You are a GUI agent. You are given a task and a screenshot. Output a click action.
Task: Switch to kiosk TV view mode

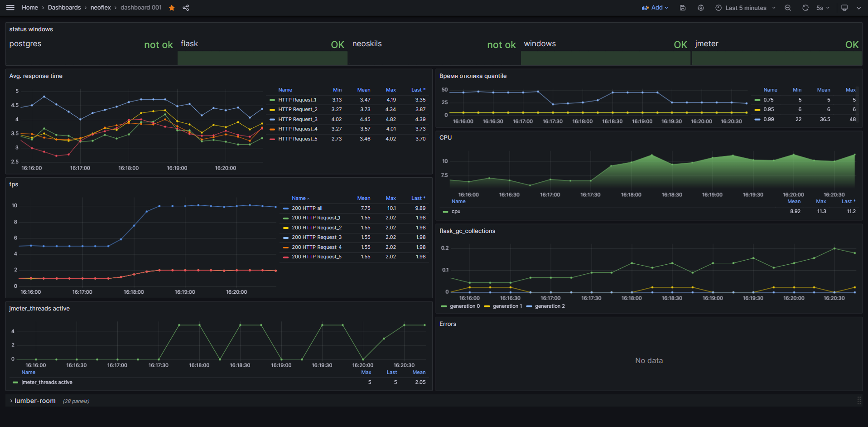pyautogui.click(x=844, y=8)
